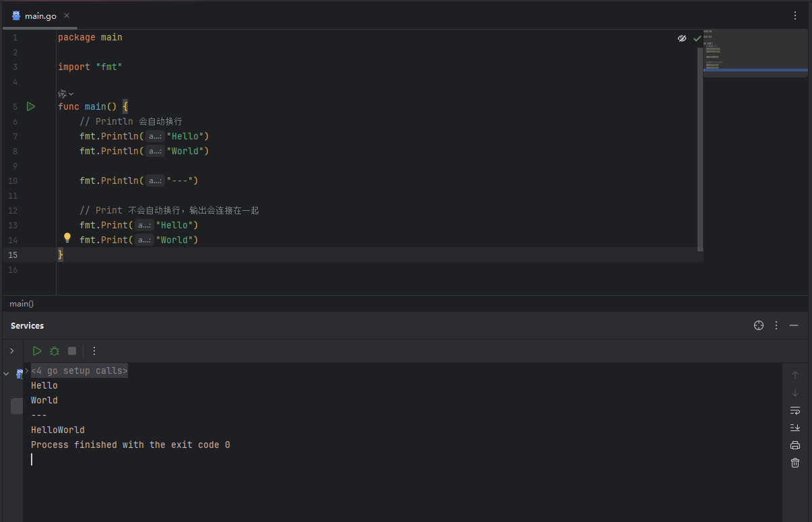Expand the AI actions dropdown arrow
Viewport: 812px width, 522px height.
point(71,94)
